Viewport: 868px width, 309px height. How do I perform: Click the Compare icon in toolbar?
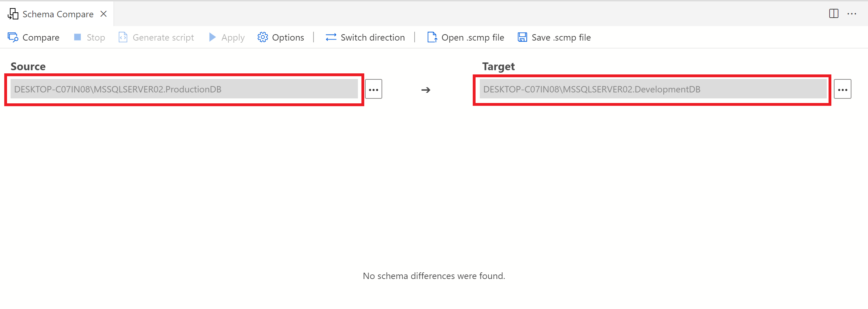coord(13,37)
